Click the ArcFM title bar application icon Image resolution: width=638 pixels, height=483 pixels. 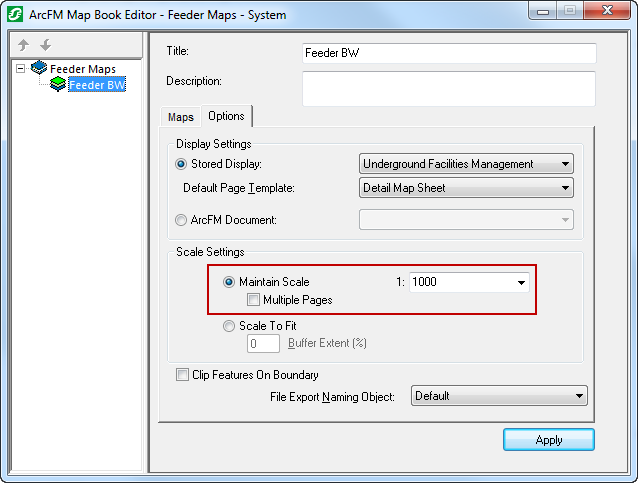coord(15,15)
